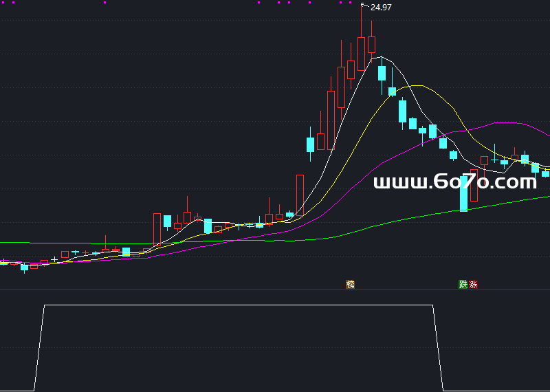
Task: Click the tall hollow red candle beside watermark
Action: (474, 186)
